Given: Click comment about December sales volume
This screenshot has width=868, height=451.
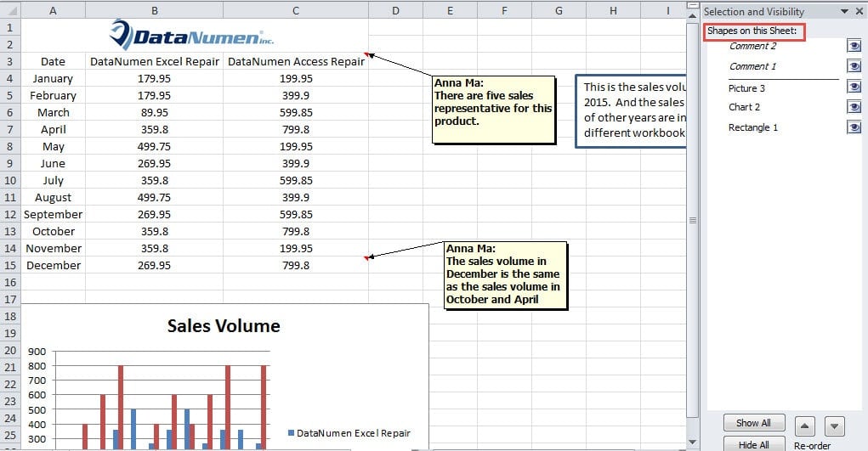Looking at the screenshot, I should [507, 274].
